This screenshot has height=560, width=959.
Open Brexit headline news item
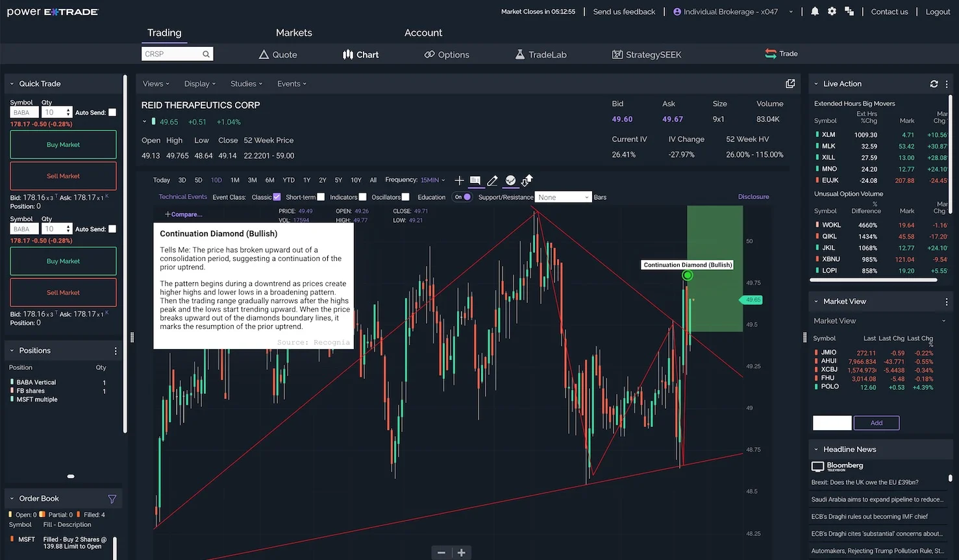865,483
